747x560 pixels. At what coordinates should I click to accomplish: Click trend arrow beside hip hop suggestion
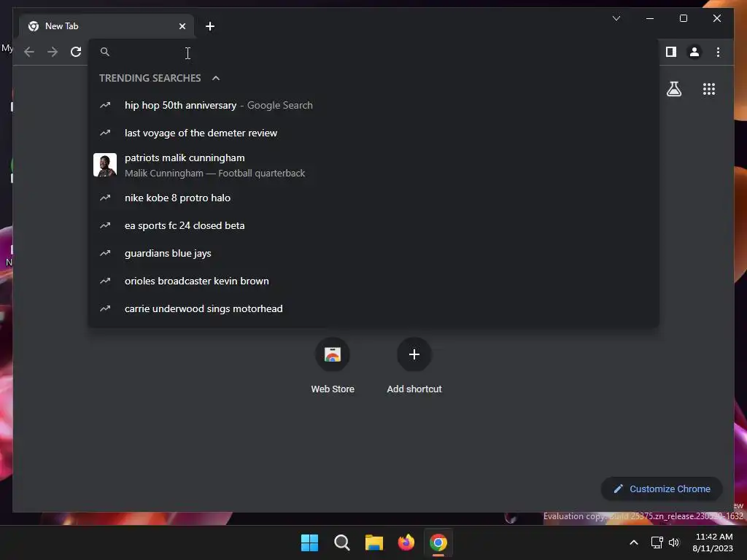point(105,105)
